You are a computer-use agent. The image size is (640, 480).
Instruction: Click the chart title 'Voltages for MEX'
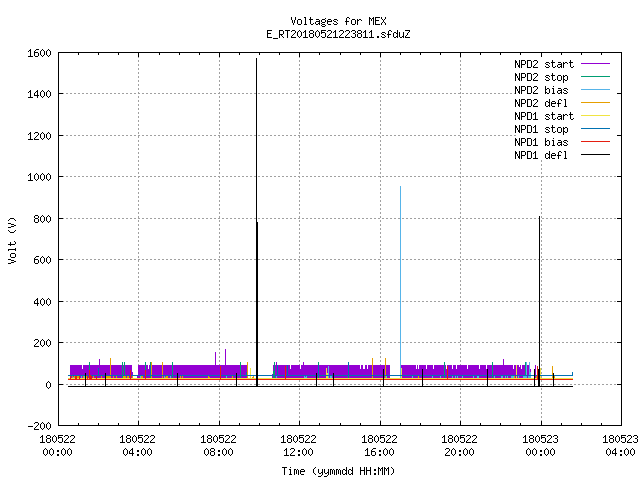(x=338, y=21)
